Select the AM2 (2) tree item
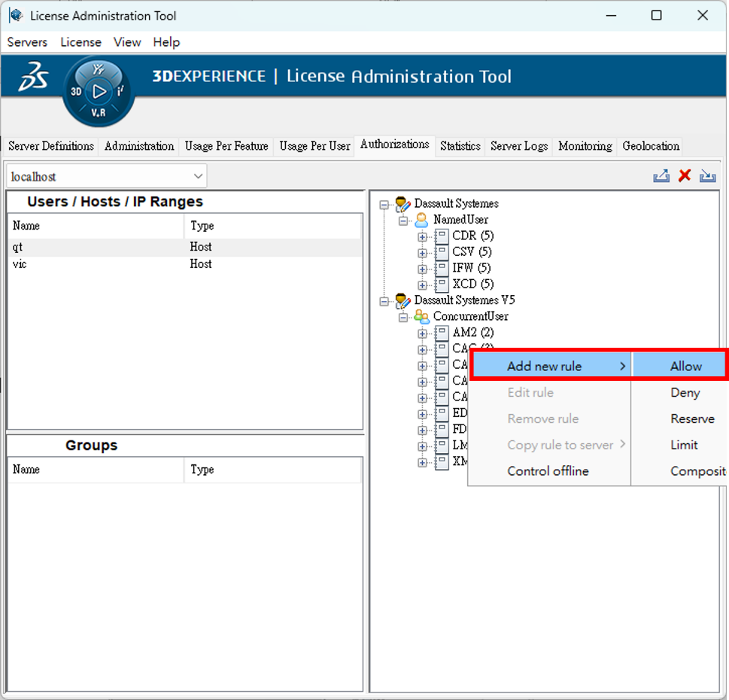The width and height of the screenshot is (729, 700). click(x=472, y=333)
